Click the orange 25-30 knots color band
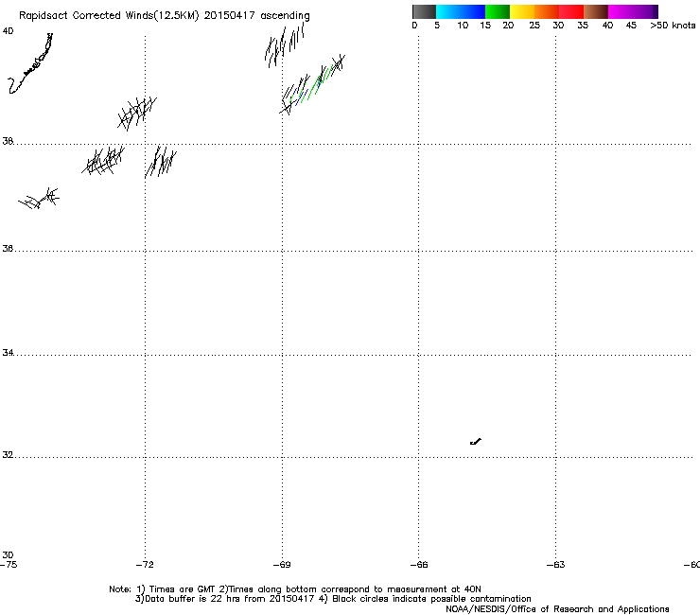The width and height of the screenshot is (700, 615). tap(547, 11)
